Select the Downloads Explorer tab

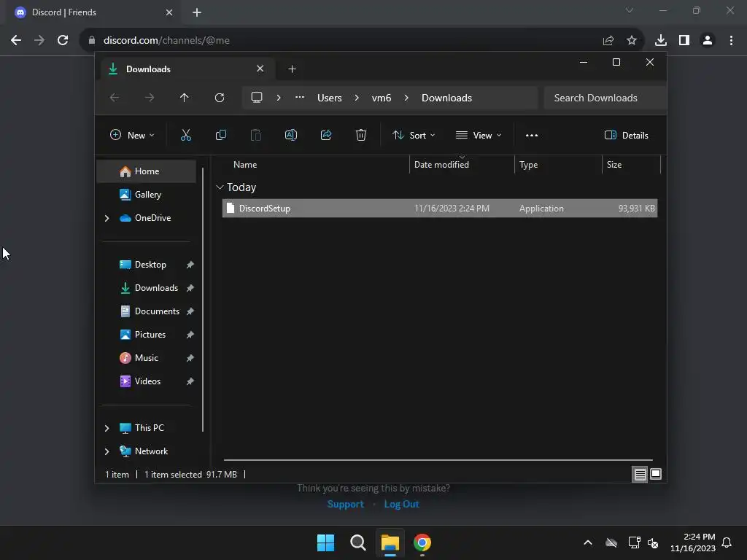point(188,69)
